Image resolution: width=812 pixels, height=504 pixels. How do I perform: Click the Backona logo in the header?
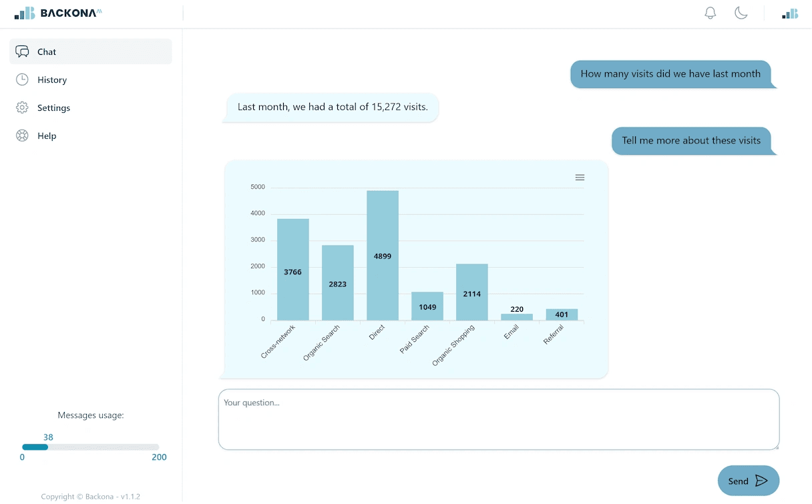point(58,13)
